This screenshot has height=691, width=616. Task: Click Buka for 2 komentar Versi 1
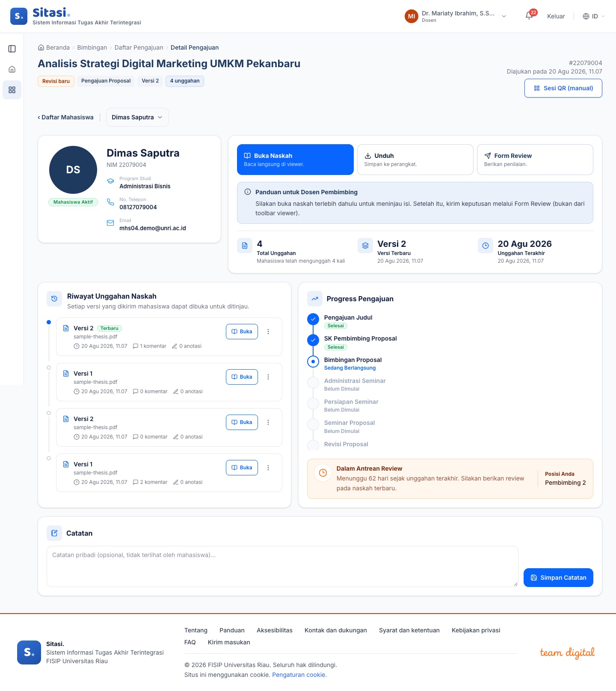click(242, 468)
